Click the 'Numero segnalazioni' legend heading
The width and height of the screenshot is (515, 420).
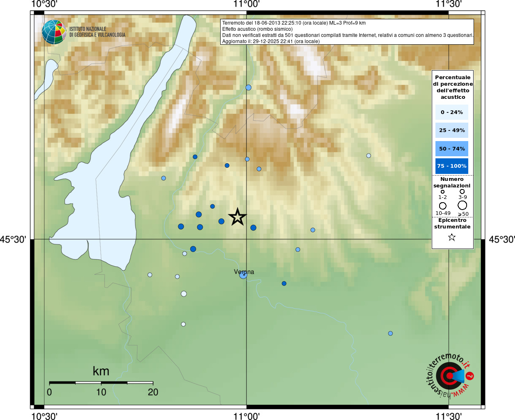[x=452, y=183]
